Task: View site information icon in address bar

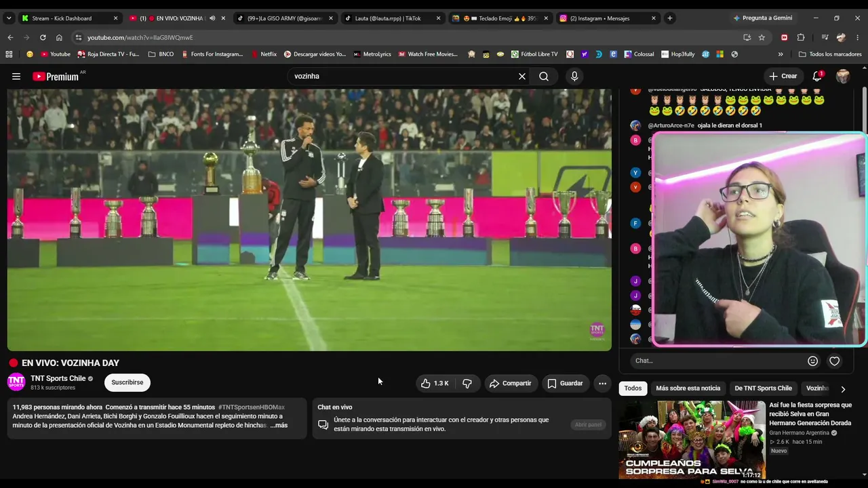Action: point(79,37)
